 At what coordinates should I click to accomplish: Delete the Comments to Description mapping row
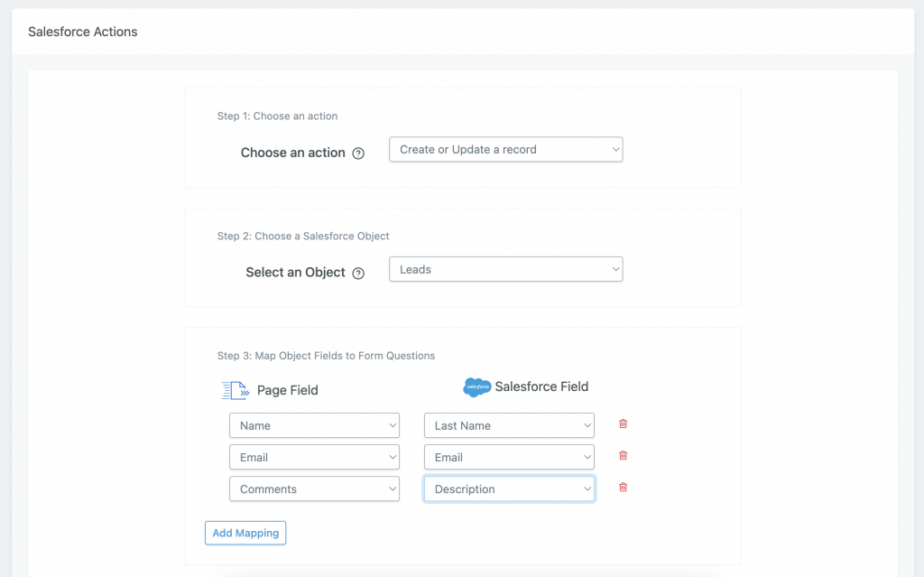(x=623, y=487)
